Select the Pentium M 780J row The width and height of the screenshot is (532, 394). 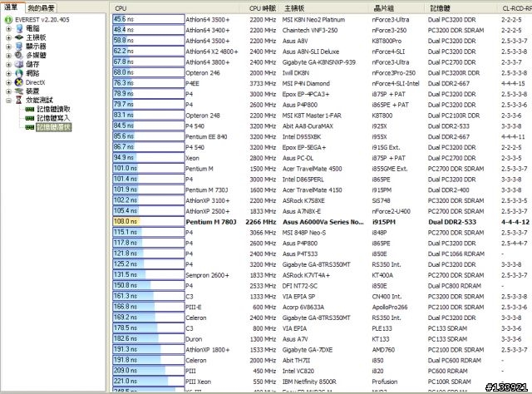[x=321, y=222]
